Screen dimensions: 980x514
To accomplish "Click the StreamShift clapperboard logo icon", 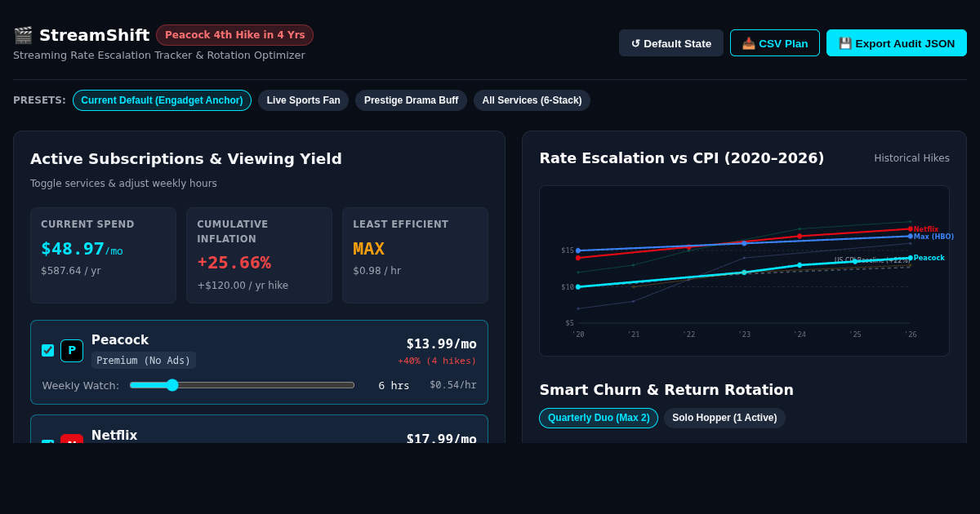I will [23, 35].
